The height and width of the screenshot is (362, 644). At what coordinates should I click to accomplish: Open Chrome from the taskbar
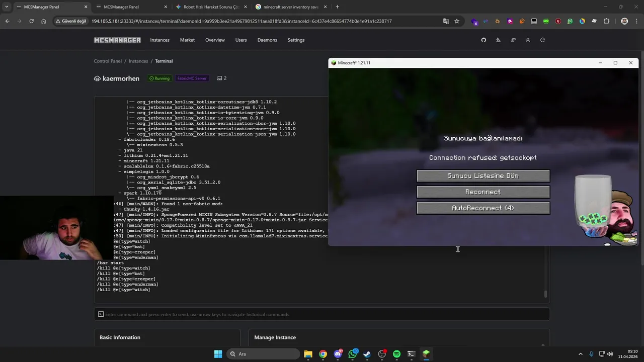tap(323, 354)
